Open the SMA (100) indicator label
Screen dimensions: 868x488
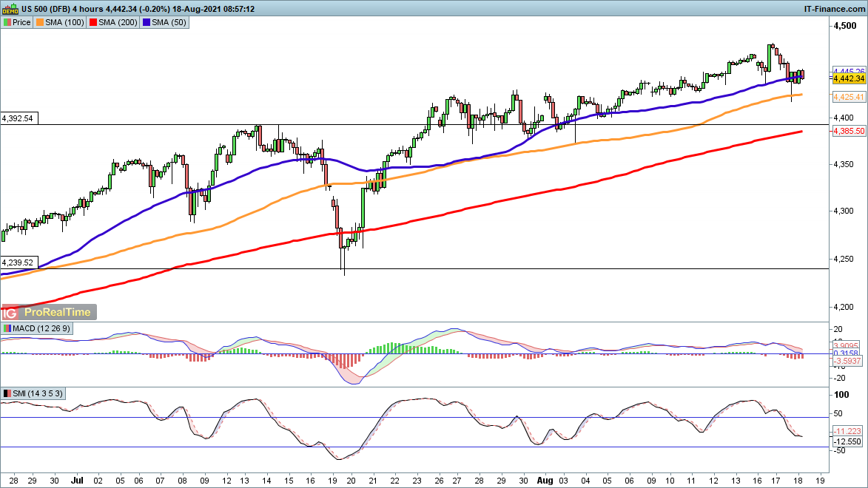(65, 22)
